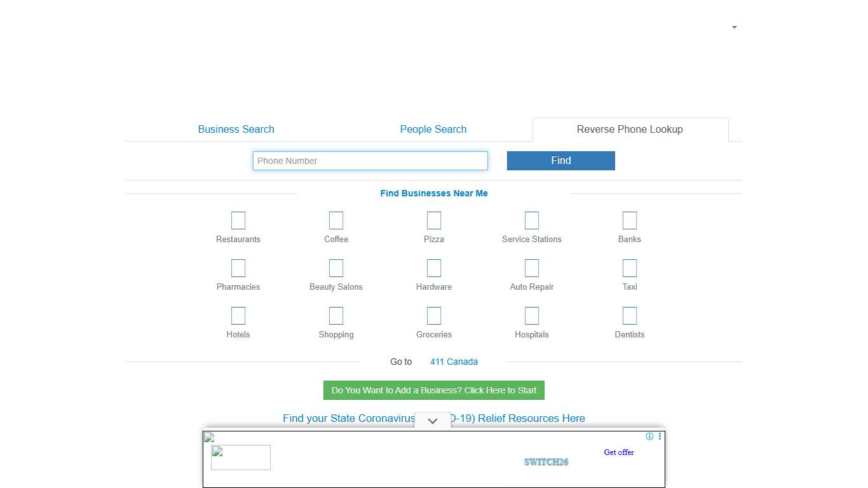Open the Hospitals category icon
Image resolution: width=868 pixels, height=488 pixels.
(x=532, y=316)
